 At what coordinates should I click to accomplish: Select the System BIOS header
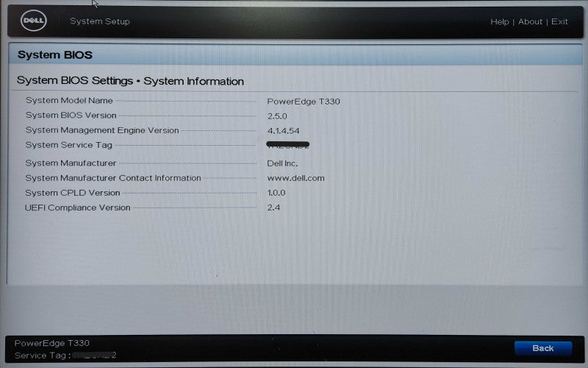point(54,54)
